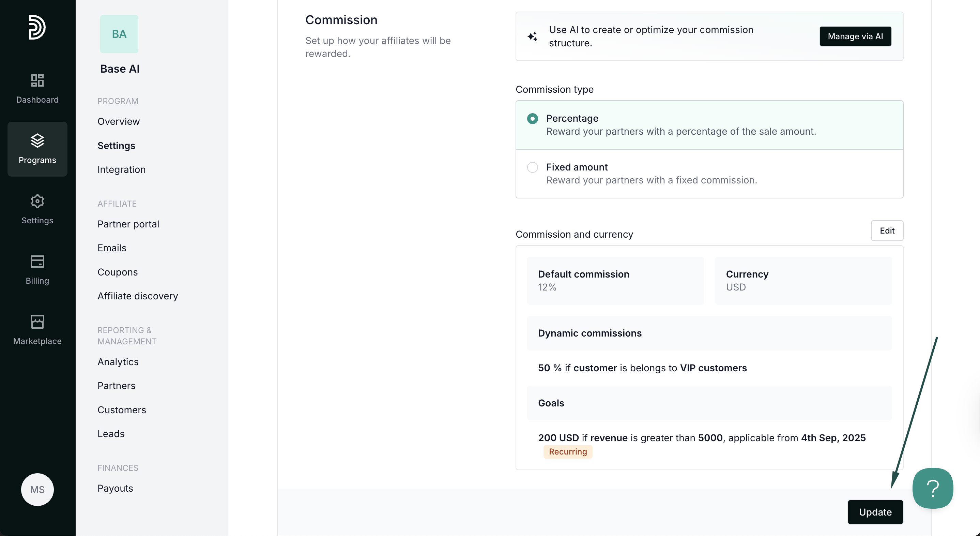Click the MS user avatar
This screenshot has height=536, width=980.
coord(37,490)
